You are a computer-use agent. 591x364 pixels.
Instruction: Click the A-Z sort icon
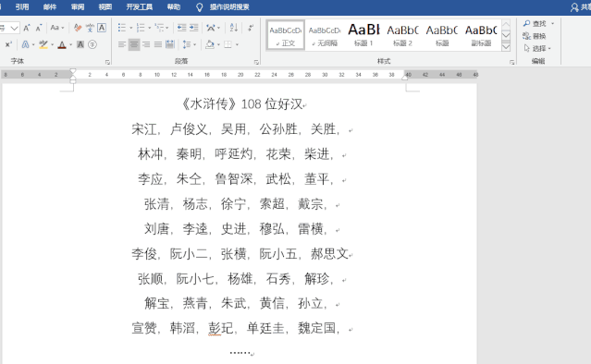234,28
